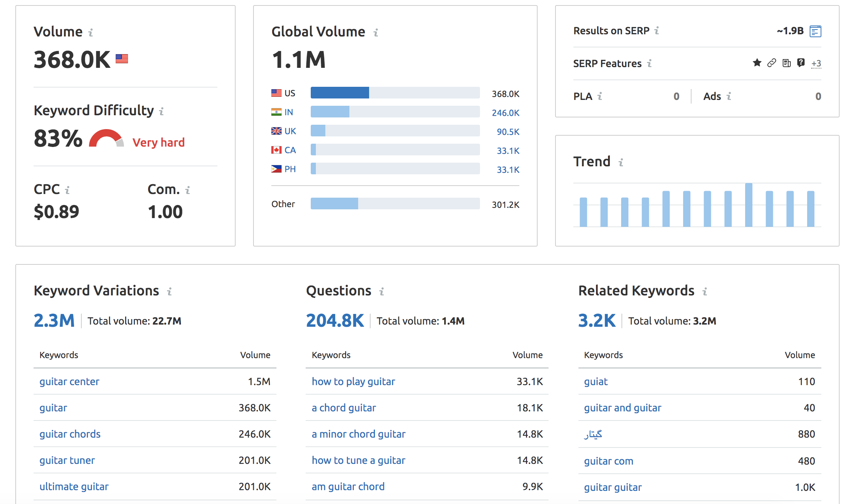The height and width of the screenshot is (504, 852).
Task: Open the PH country volume link
Action: tap(290, 169)
